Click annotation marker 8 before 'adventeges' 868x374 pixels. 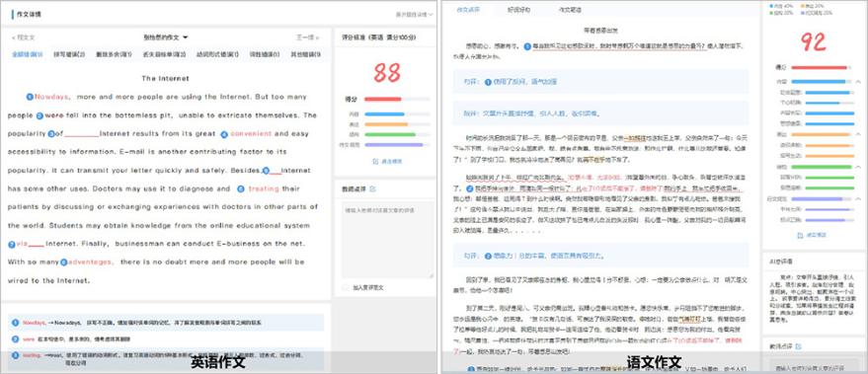(x=63, y=262)
